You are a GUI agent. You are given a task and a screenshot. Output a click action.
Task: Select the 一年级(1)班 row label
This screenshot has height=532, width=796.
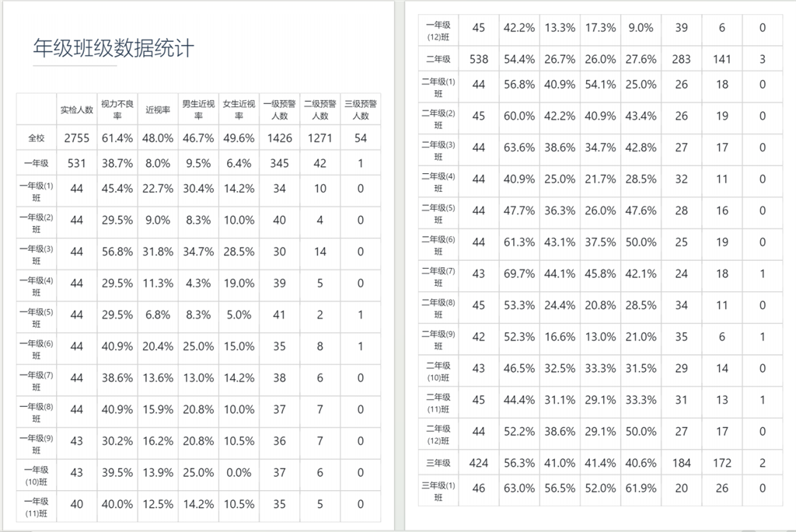click(x=36, y=192)
